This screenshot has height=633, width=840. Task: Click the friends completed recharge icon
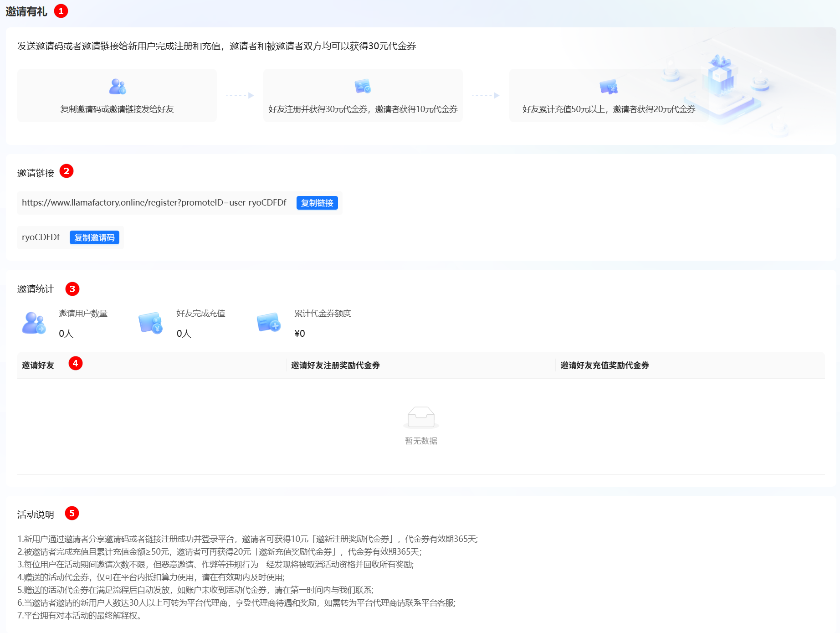[x=151, y=323]
